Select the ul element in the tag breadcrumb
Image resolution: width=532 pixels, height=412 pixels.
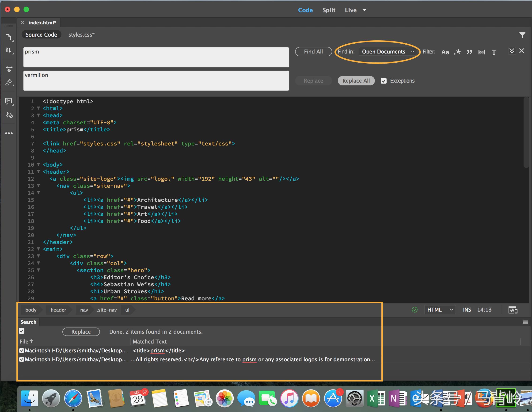[127, 310]
